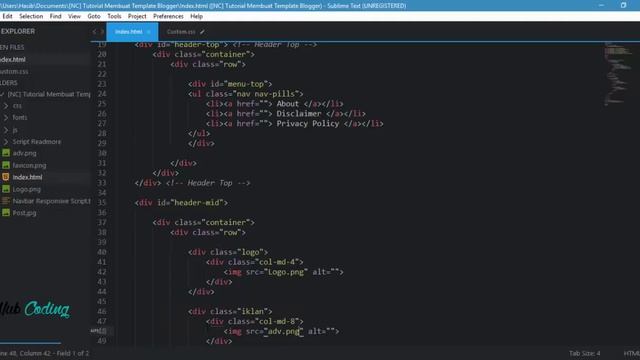The image size is (640, 360).
Task: Click the Disclaimer text on line 26
Action: (x=299, y=113)
